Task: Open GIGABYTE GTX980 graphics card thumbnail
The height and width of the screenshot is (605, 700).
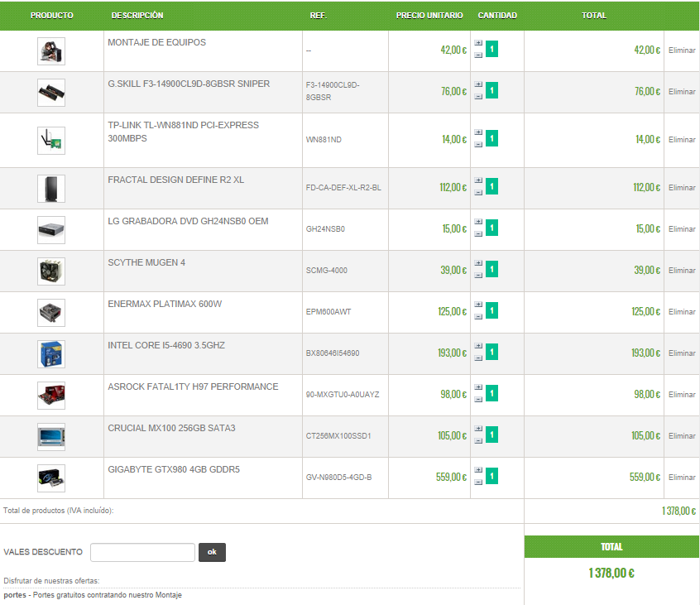Action: pyautogui.click(x=51, y=478)
